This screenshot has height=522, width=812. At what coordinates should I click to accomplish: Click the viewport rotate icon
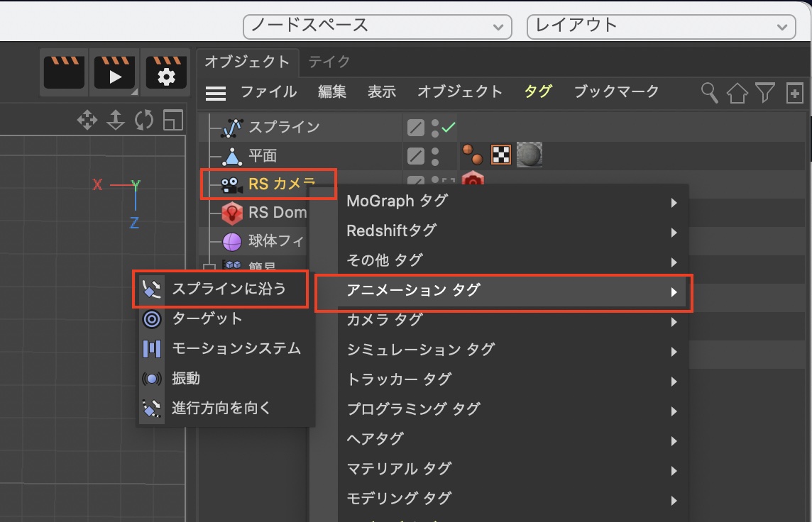[144, 121]
